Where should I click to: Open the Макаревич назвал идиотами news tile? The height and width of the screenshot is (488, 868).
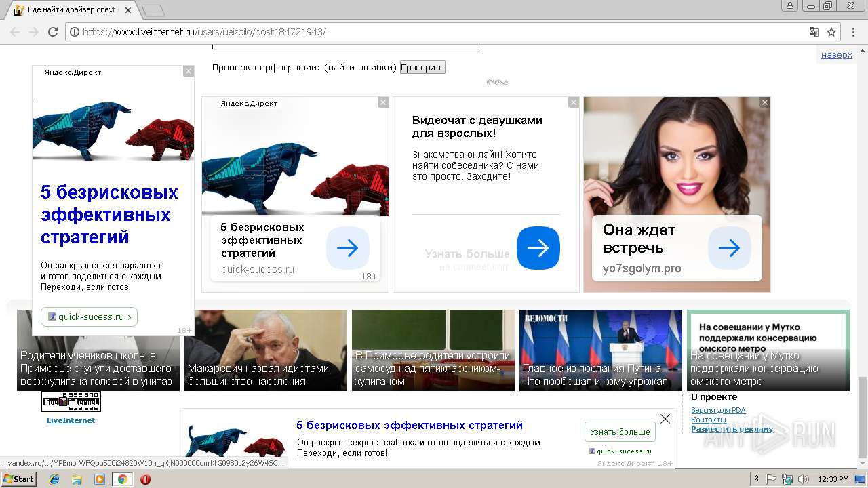tap(266, 350)
